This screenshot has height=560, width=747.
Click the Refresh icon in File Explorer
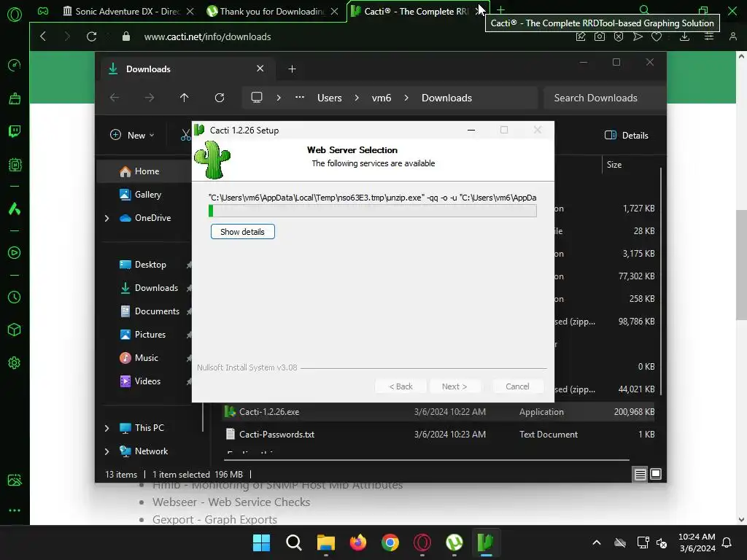(220, 98)
